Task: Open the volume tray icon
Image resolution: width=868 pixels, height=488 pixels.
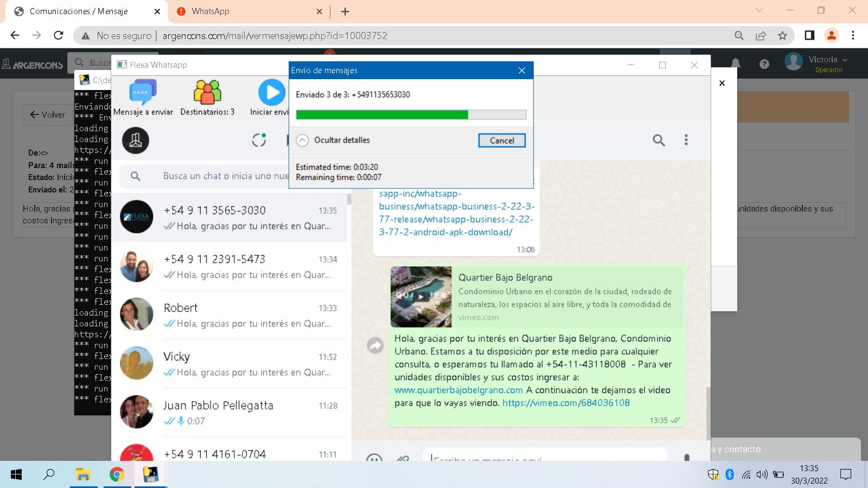Action: click(x=762, y=475)
